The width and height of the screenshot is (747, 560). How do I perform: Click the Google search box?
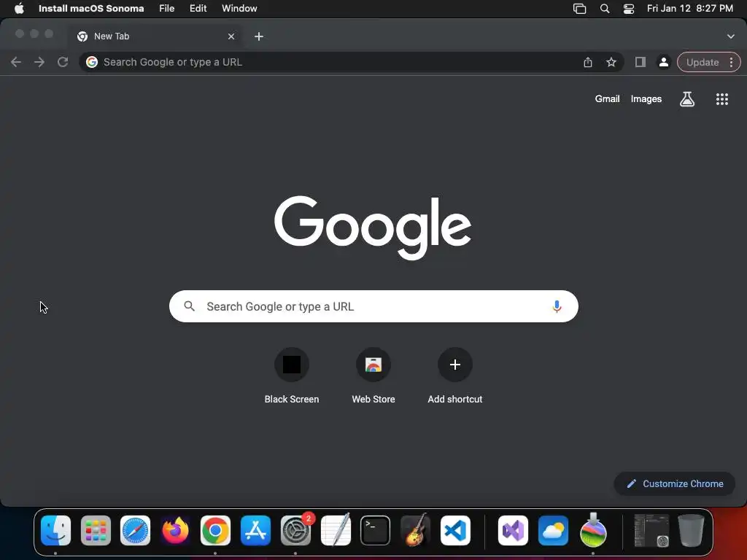pos(373,306)
